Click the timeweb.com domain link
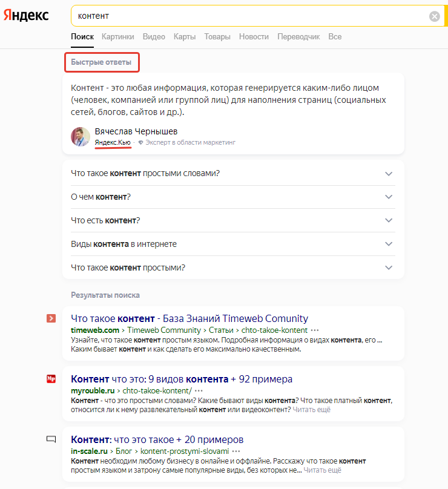The width and height of the screenshot is (448, 489). point(95,330)
